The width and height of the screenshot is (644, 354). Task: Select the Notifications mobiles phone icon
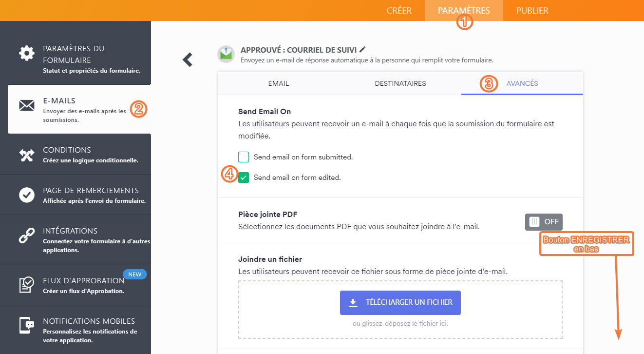click(27, 325)
